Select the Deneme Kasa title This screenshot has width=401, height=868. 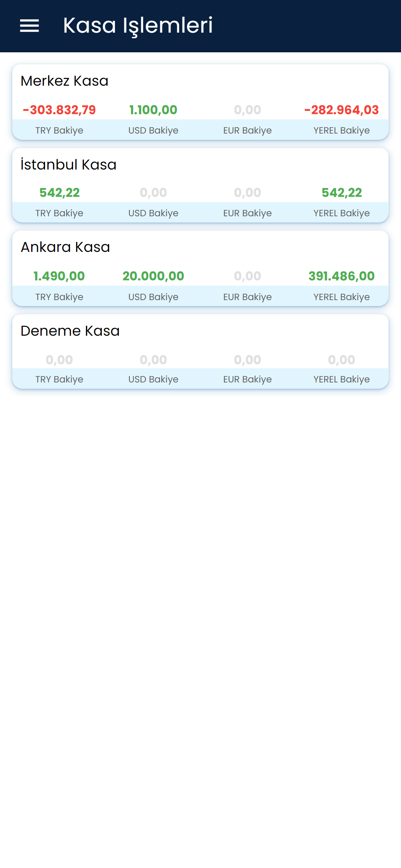(x=70, y=331)
